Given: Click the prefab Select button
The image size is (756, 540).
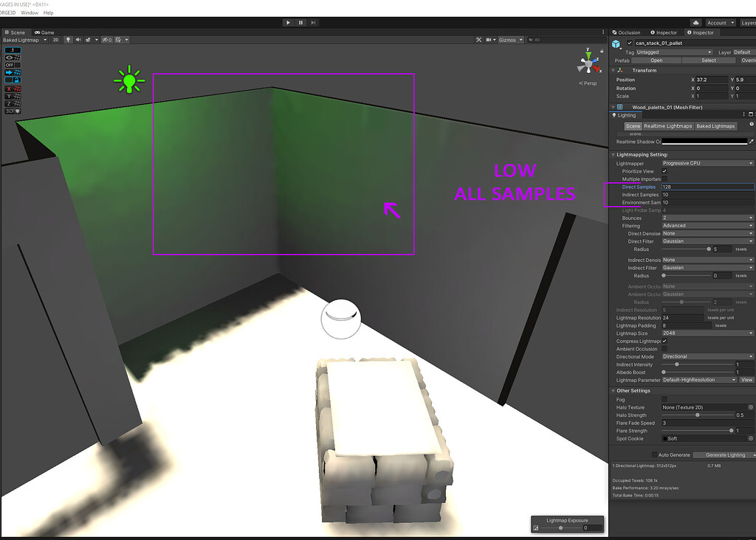Looking at the screenshot, I should (709, 60).
